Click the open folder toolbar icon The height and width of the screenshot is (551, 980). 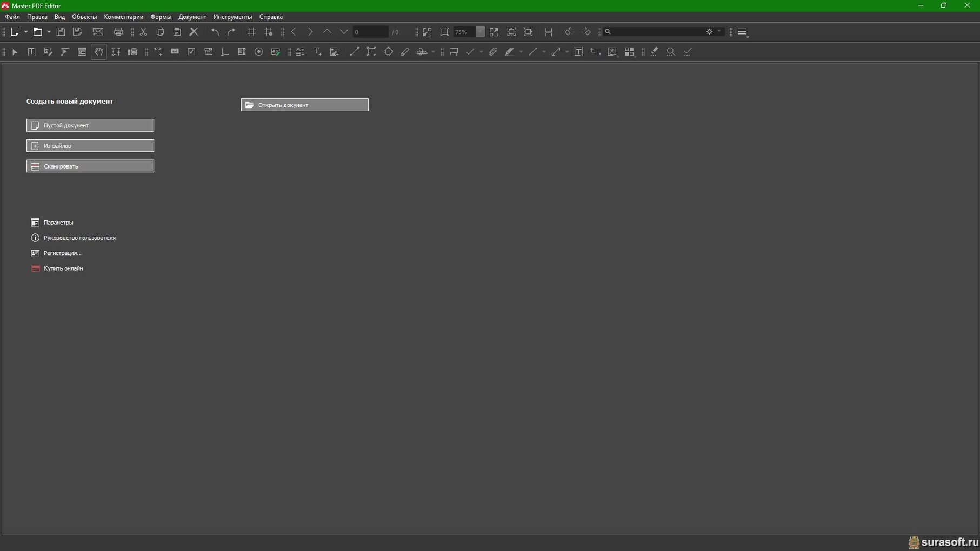[x=37, y=32]
